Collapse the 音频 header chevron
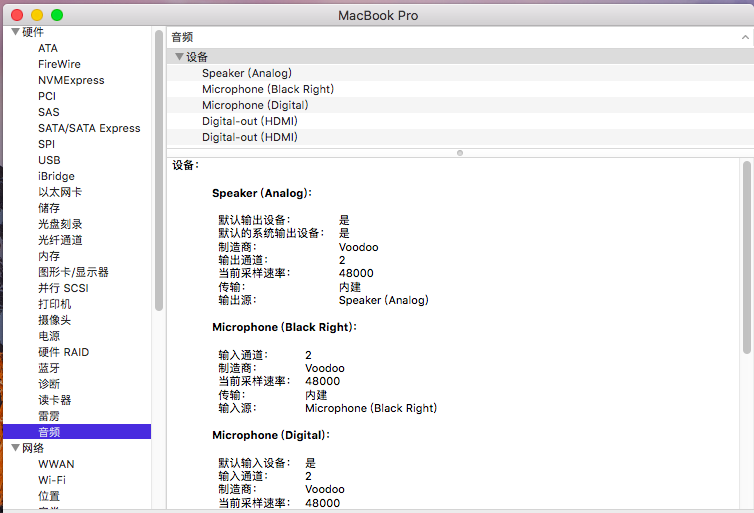This screenshot has height=513, width=754. click(x=745, y=37)
